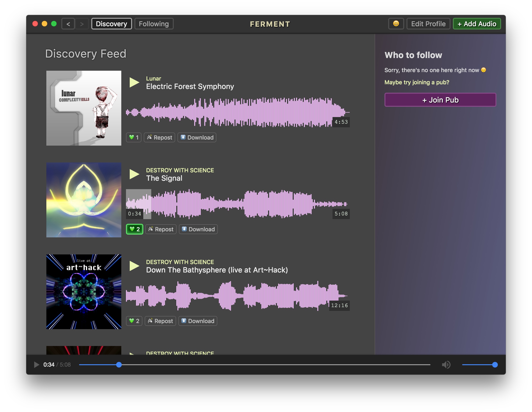532x412 pixels.
Task: Download Electric Forest Symphony
Action: 197,137
